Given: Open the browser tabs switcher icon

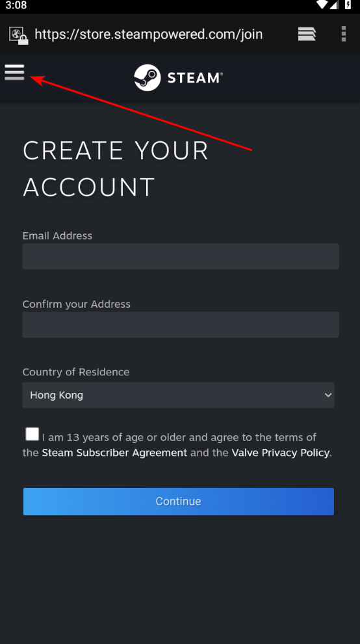Looking at the screenshot, I should 307,34.
